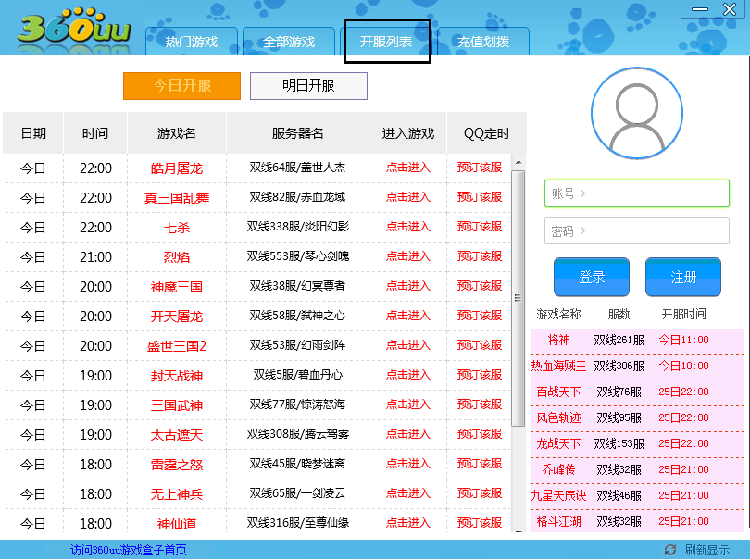
Task: Click 预订该服 for 无上神兵
Action: [x=480, y=493]
